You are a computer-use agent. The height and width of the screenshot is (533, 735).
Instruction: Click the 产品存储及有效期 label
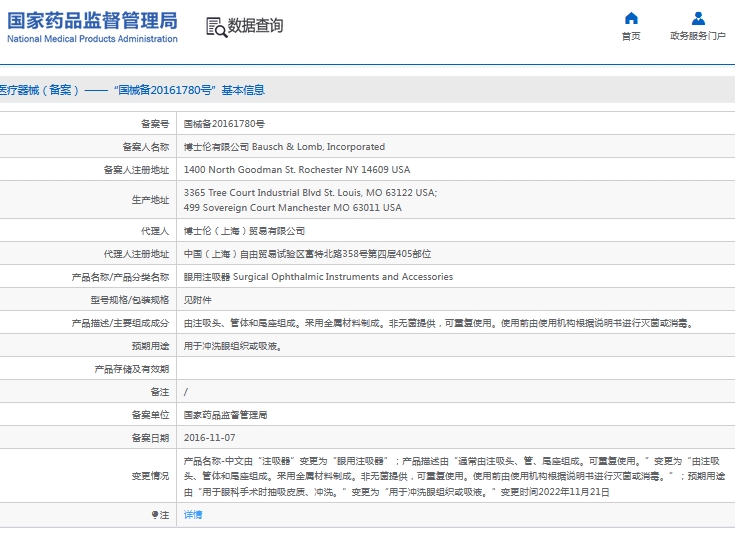tap(132, 369)
